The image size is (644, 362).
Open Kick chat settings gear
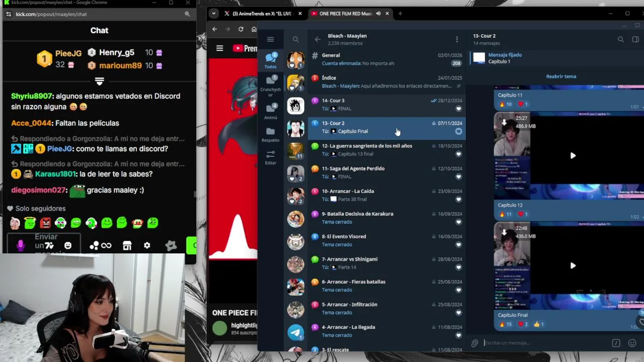(147, 245)
